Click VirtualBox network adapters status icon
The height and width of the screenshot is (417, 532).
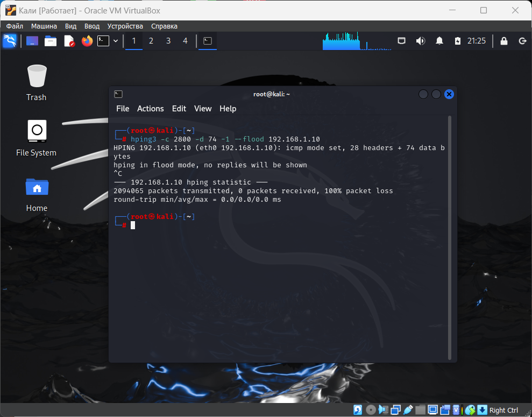click(x=395, y=410)
